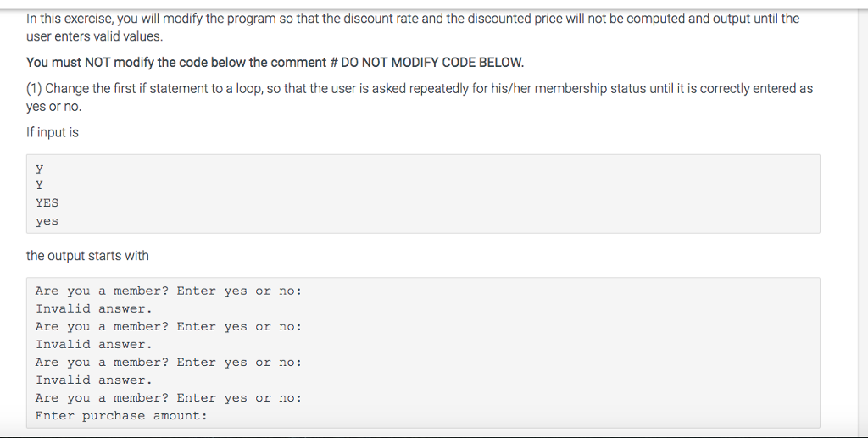The image size is (868, 438).
Task: Click the first "Are you a member?" output line
Action: (168, 291)
